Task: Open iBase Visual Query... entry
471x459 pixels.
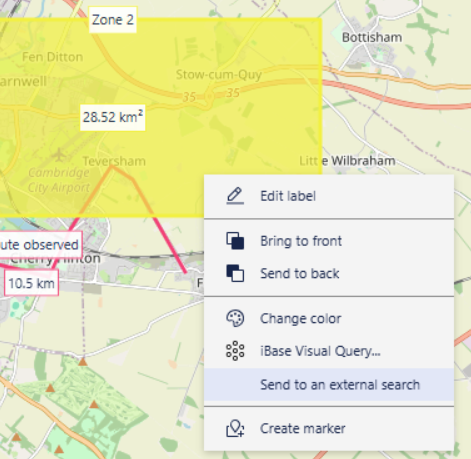Action: click(x=329, y=351)
